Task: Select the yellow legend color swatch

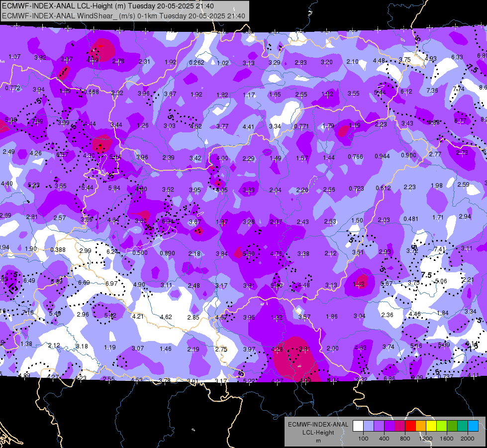Action: click(431, 426)
